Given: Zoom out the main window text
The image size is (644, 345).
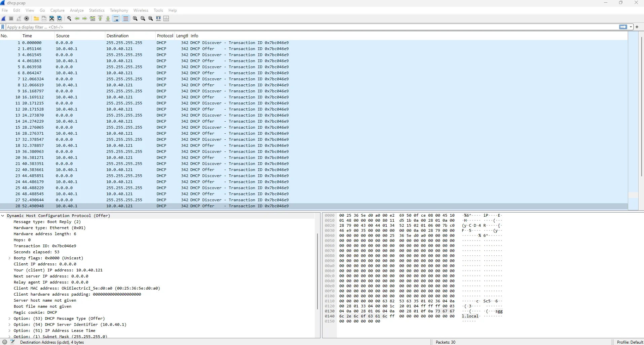Looking at the screenshot, I should coord(143,18).
